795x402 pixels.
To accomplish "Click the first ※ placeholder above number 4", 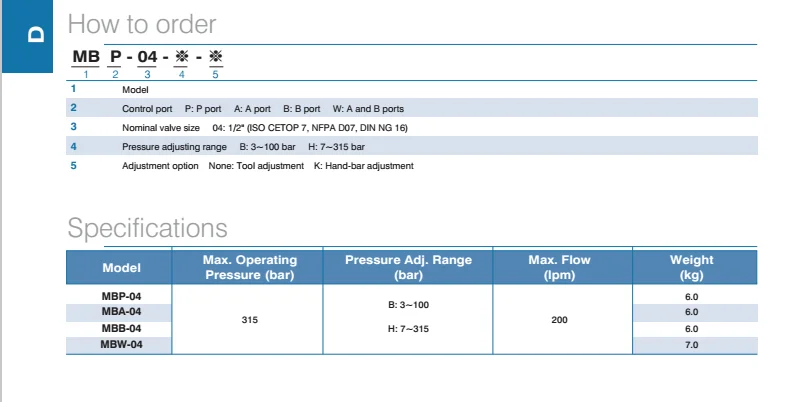I will 181,57.
